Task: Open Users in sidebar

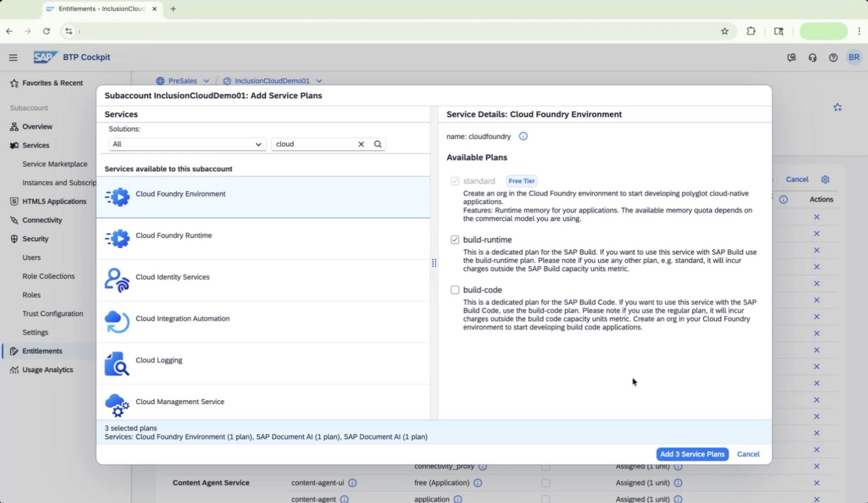Action: click(x=31, y=257)
